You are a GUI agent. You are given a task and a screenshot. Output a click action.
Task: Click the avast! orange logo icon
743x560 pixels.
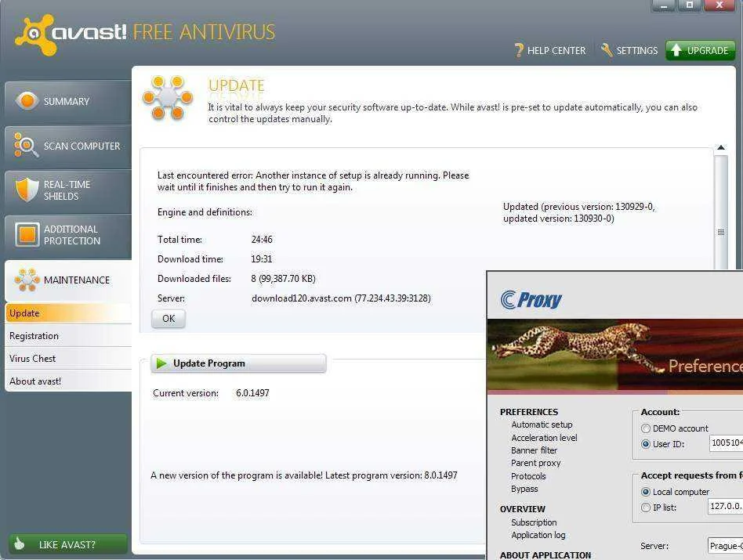(35, 34)
